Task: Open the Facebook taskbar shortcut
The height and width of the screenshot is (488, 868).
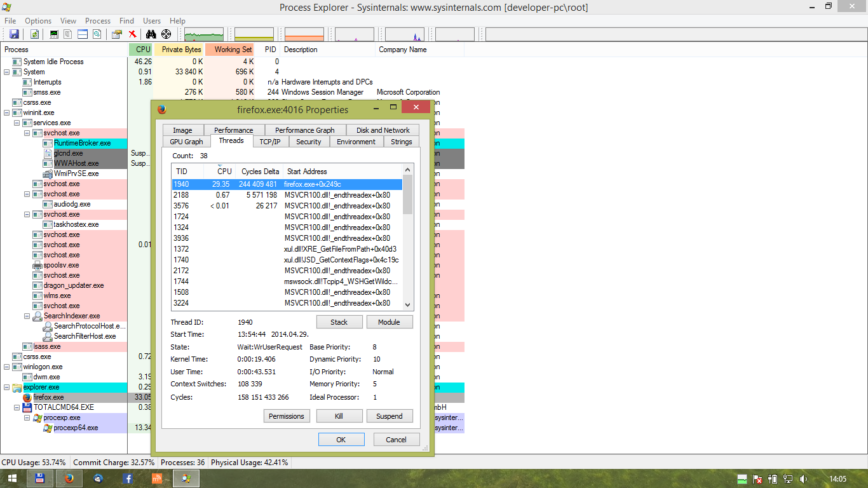Action: [128, 478]
